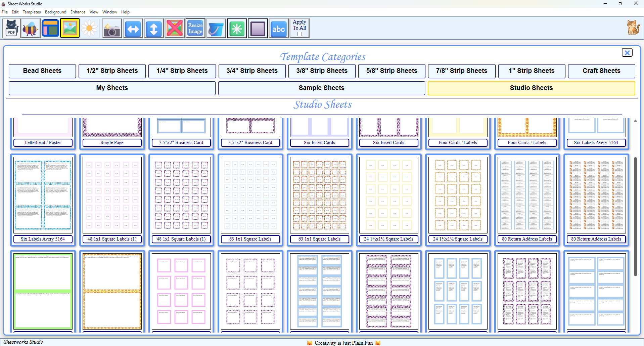644x346 pixels.
Task: Flip the image vertically
Action: coord(153,28)
